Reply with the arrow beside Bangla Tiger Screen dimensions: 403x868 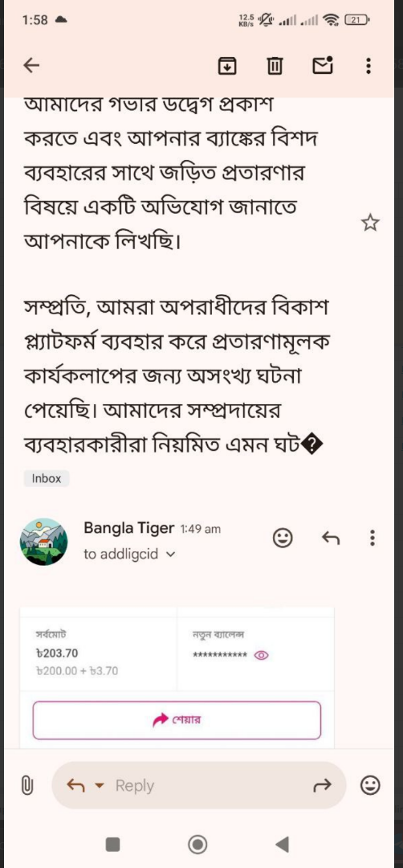point(331,537)
